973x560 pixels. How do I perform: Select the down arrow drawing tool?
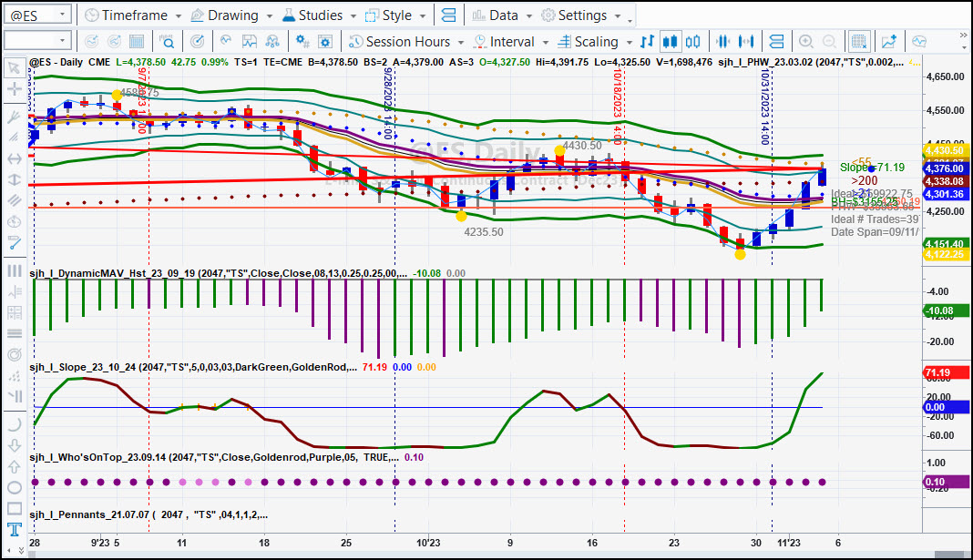(x=14, y=446)
